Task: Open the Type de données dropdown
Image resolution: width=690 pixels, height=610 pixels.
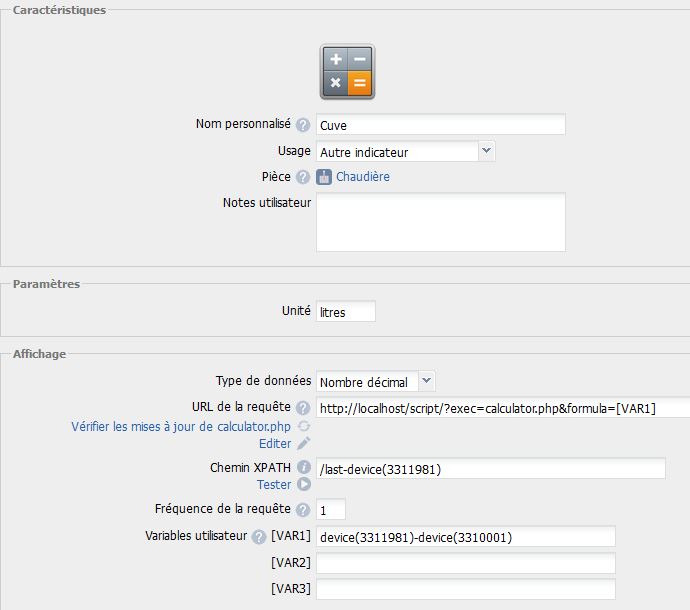Action: [376, 382]
